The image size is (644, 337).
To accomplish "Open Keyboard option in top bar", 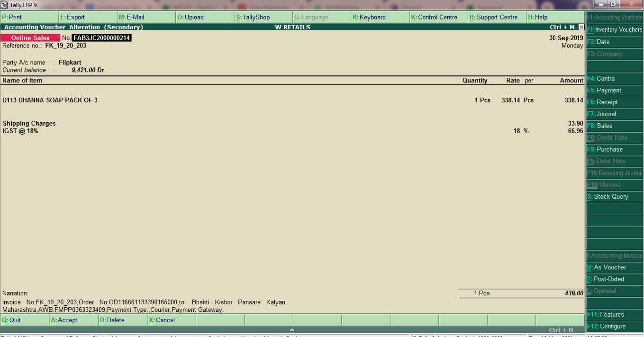I will pos(380,17).
